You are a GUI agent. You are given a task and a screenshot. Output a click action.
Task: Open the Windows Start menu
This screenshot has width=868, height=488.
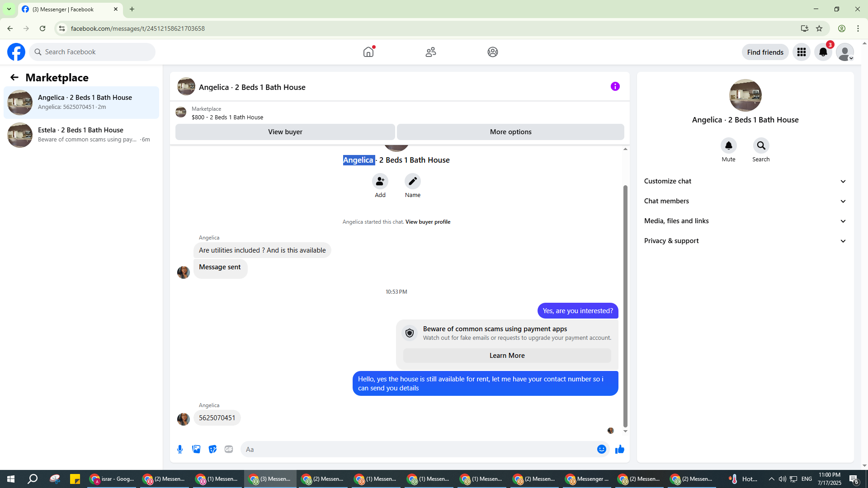(11, 479)
